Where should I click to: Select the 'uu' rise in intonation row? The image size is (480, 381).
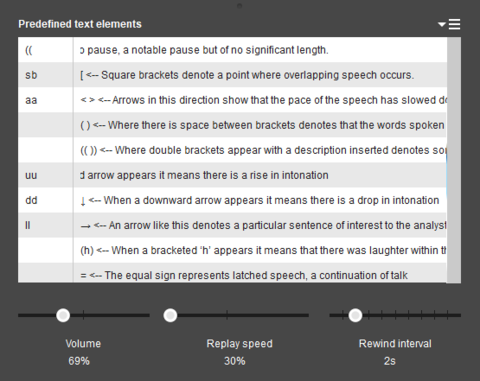(232, 175)
